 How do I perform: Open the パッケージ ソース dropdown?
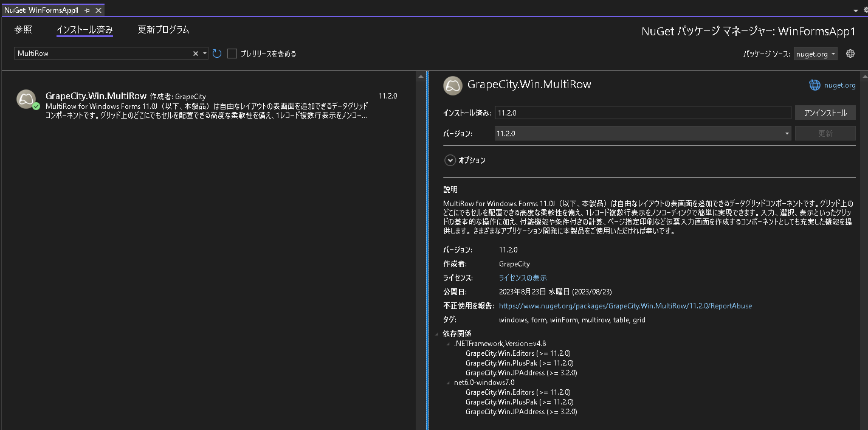click(815, 54)
